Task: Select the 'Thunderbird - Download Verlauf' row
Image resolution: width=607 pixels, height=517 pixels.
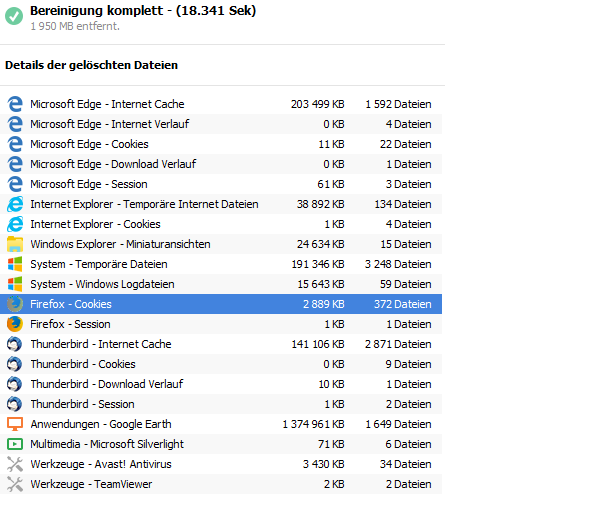Action: point(221,384)
